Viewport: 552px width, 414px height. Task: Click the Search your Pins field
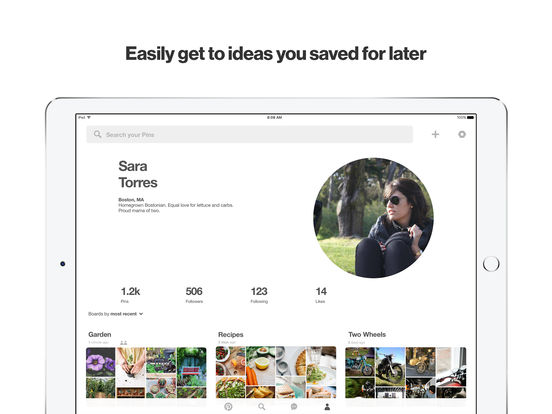click(250, 134)
